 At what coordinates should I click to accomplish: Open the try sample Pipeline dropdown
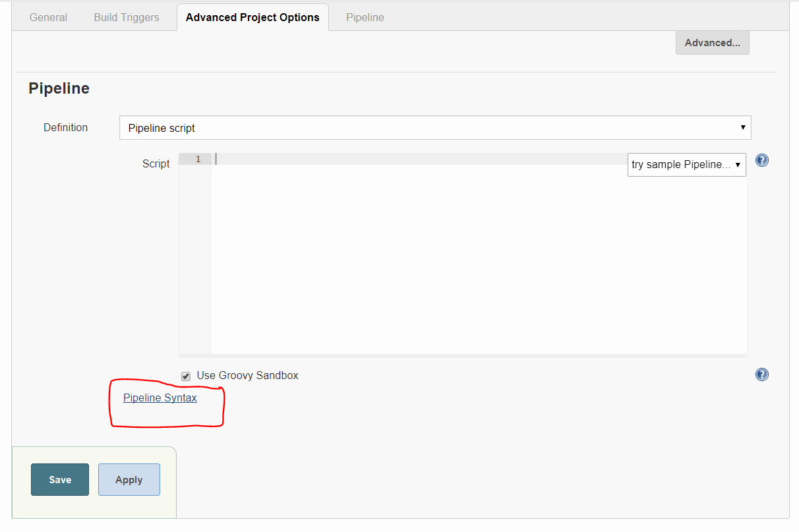coord(686,164)
